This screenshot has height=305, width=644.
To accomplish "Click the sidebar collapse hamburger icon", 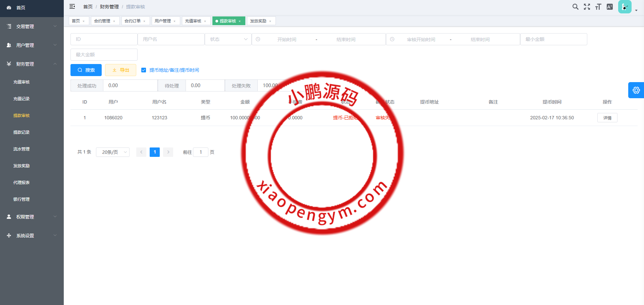I will 72,7.
